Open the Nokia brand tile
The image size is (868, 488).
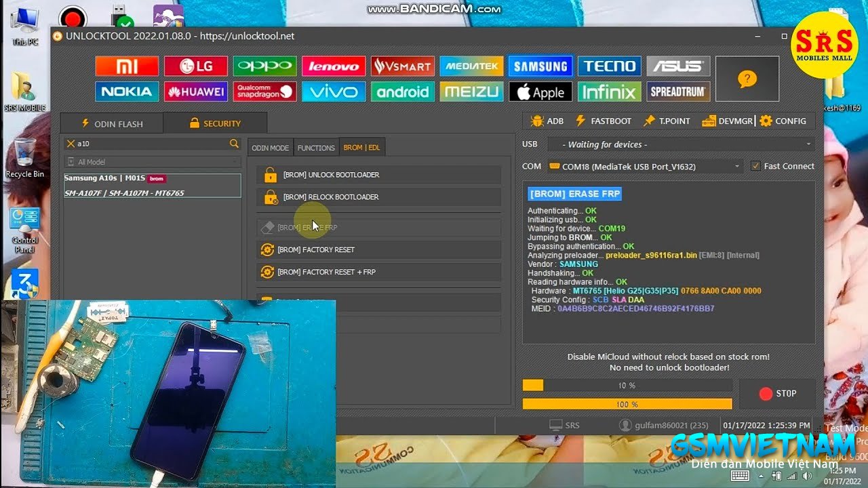point(127,91)
